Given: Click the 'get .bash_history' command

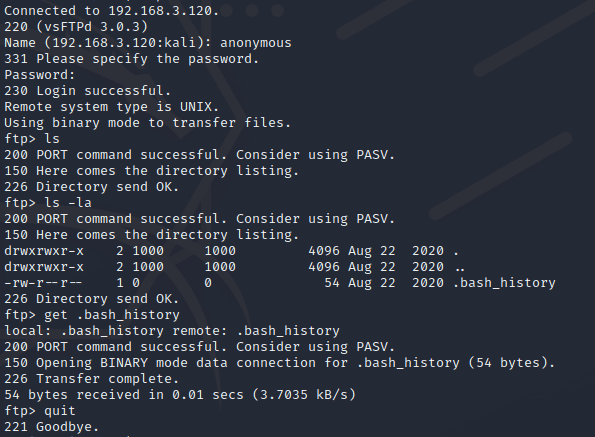Looking at the screenshot, I should point(112,315).
